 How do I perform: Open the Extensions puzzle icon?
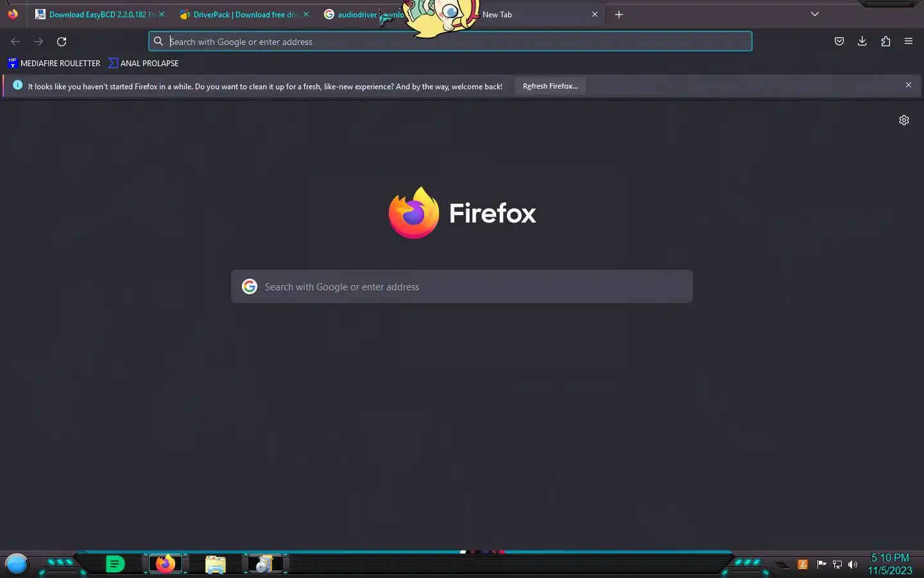tap(886, 42)
